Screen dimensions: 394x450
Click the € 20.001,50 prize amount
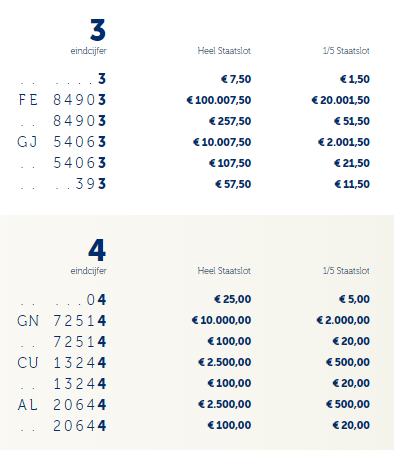340,100
